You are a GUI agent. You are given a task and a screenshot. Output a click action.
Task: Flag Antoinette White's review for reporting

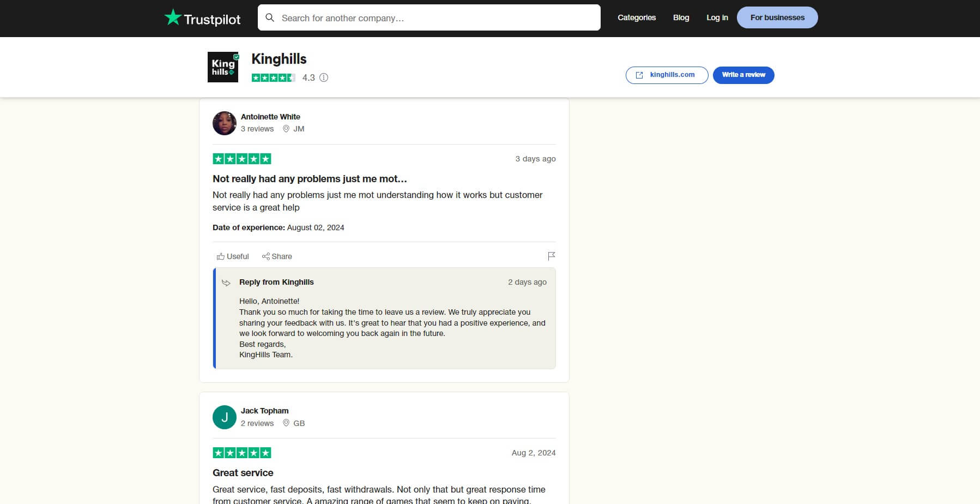point(552,256)
